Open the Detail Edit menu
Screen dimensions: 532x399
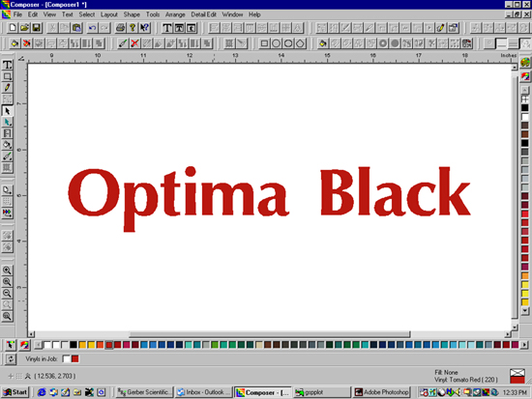pos(203,14)
